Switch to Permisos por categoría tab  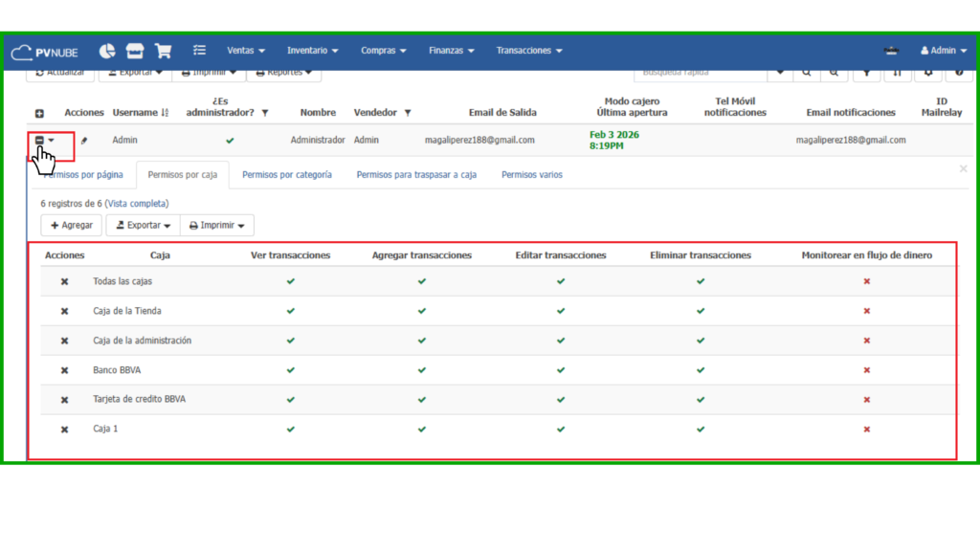287,175
